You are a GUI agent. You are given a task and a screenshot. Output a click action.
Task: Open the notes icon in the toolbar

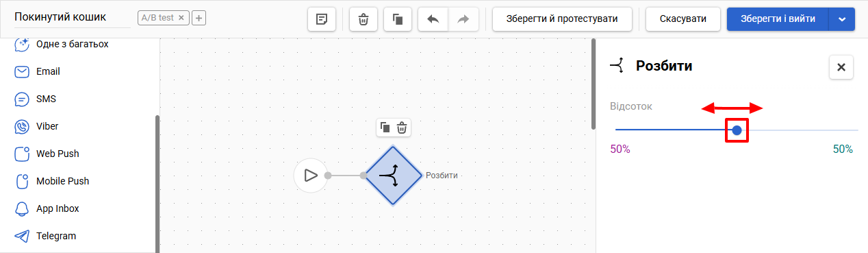[x=321, y=19]
